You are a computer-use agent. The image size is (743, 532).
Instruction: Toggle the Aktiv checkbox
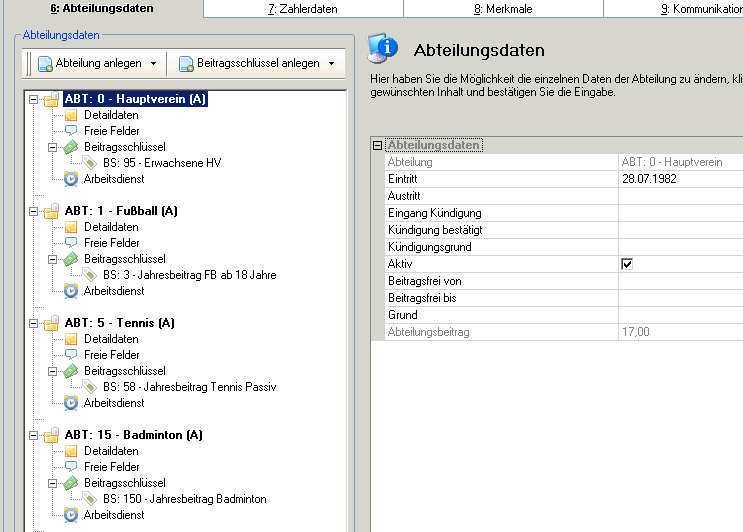click(x=628, y=264)
